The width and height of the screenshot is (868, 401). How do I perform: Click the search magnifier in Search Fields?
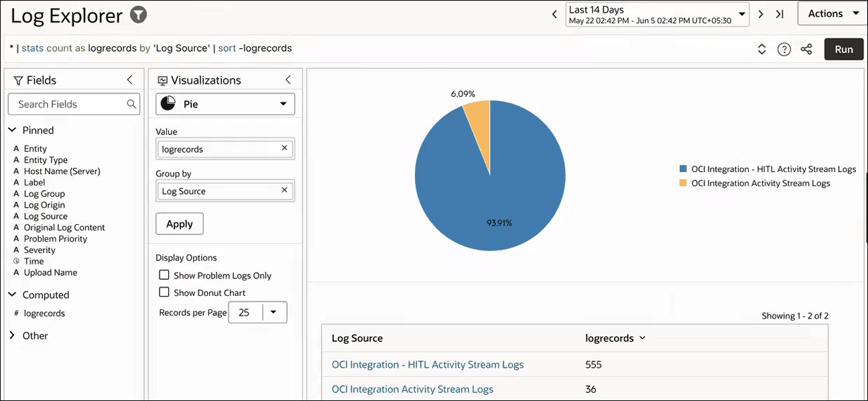click(x=132, y=104)
